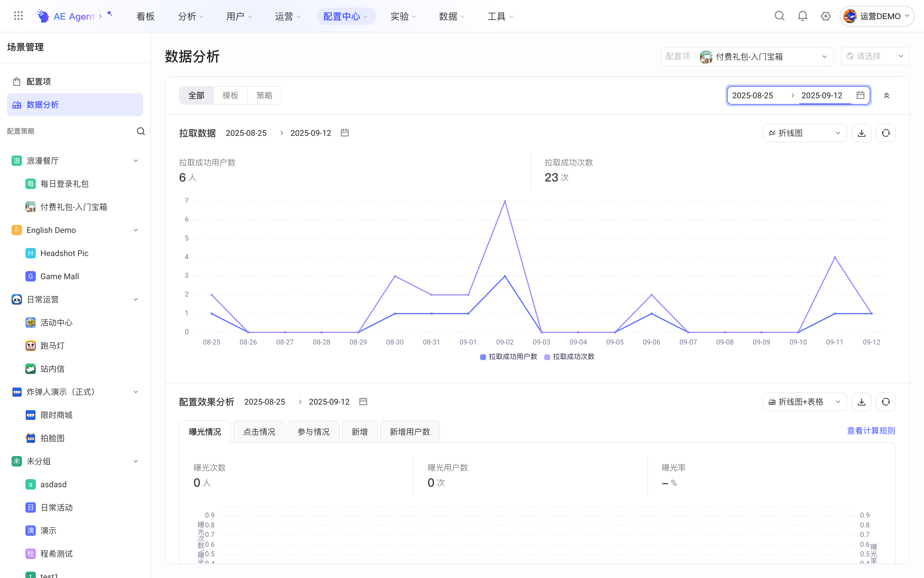Select 每日登录礼包 in the sidebar
This screenshot has height=578, width=924.
[75, 184]
